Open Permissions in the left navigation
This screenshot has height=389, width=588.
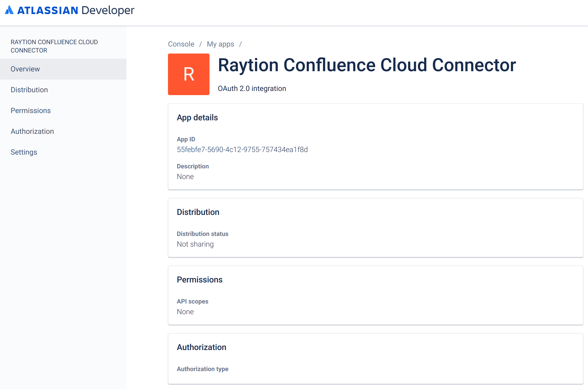click(x=30, y=111)
